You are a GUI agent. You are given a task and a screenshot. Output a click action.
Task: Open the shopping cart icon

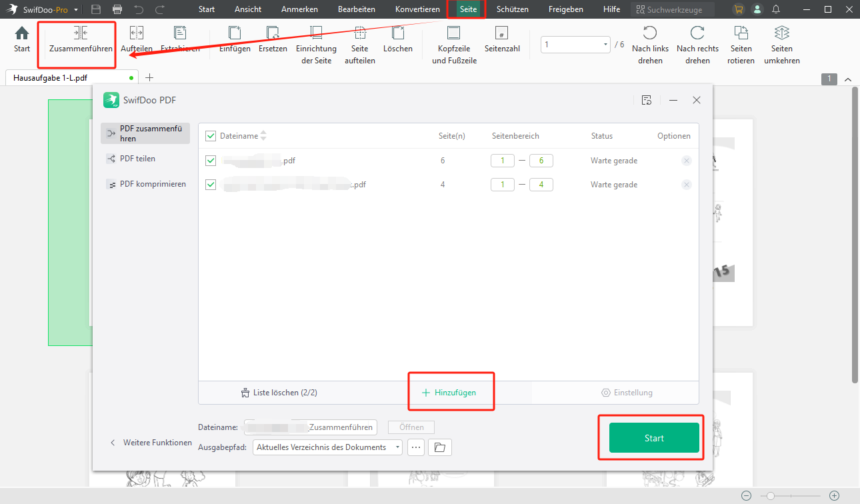[x=738, y=9]
